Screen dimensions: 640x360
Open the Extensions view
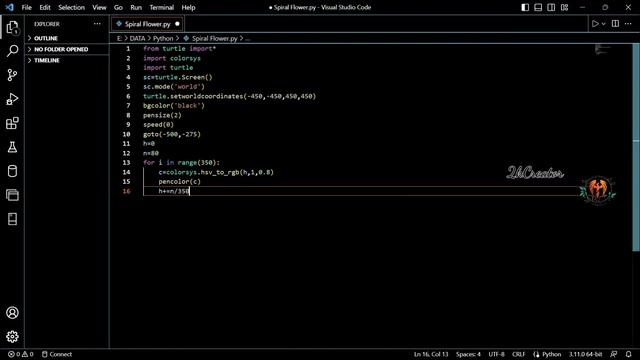pos(12,123)
